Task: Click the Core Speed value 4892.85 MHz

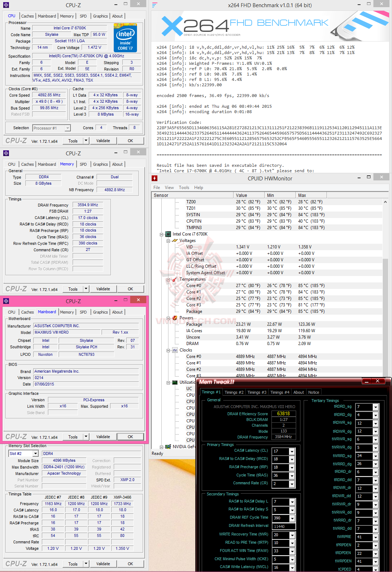Action: coord(49,95)
